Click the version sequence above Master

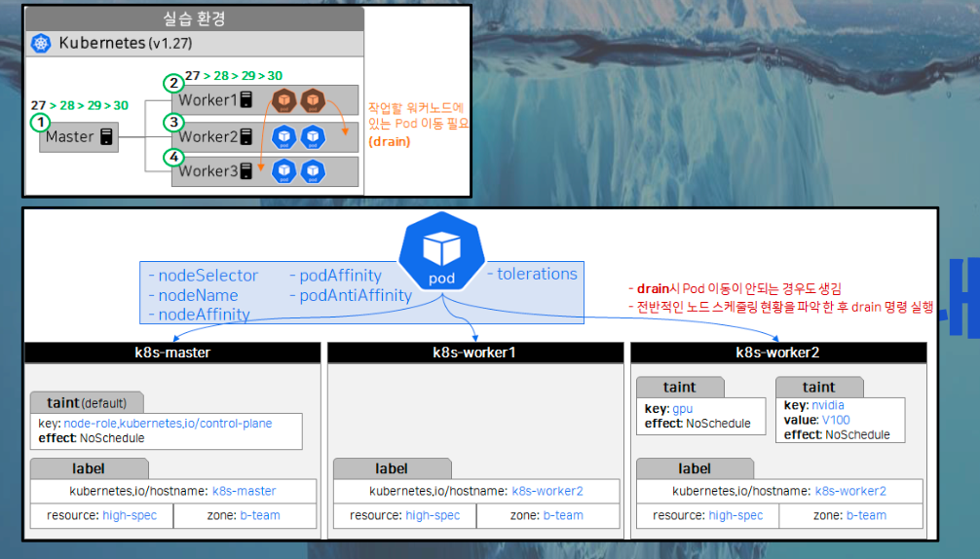point(80,105)
